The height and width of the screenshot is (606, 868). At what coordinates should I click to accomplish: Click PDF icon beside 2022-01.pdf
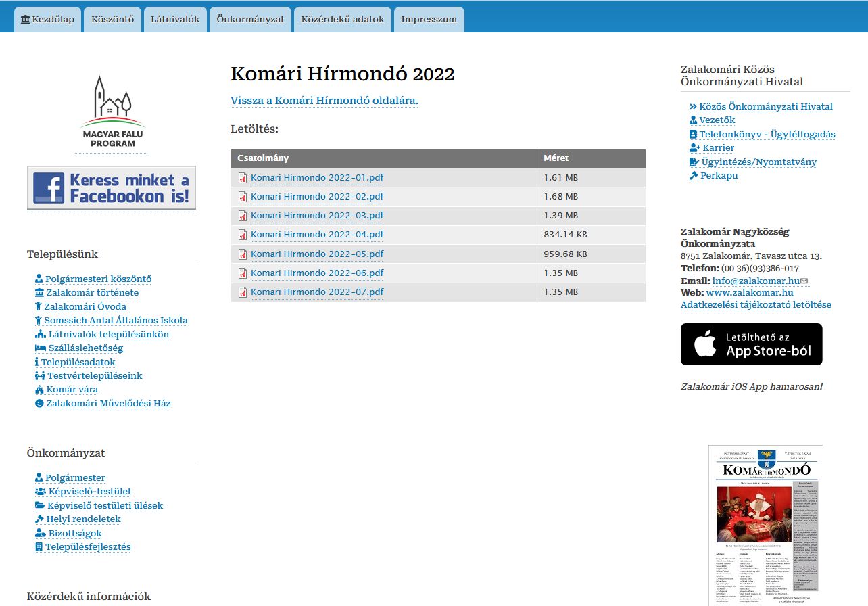[x=243, y=178]
